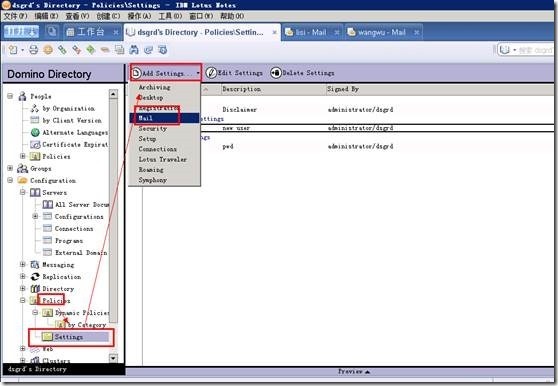The image size is (558, 386).
Task: Click the Edit Settings button
Action: (x=234, y=73)
